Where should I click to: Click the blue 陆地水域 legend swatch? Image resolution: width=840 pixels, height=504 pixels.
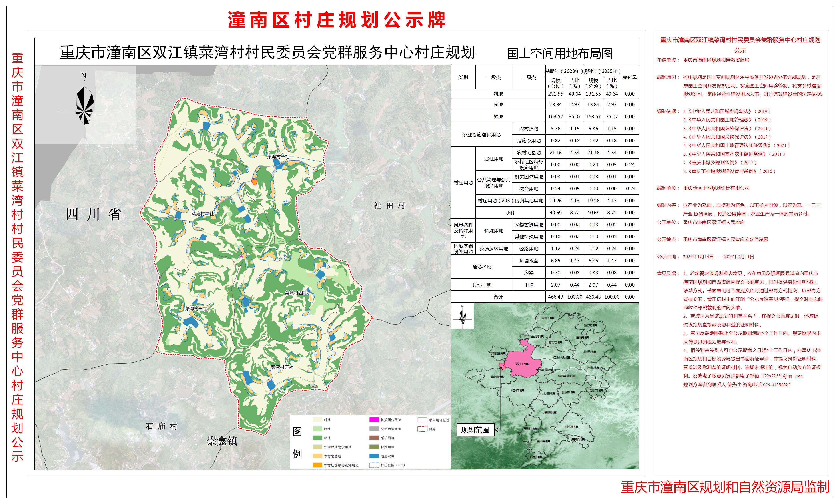pos(374,456)
